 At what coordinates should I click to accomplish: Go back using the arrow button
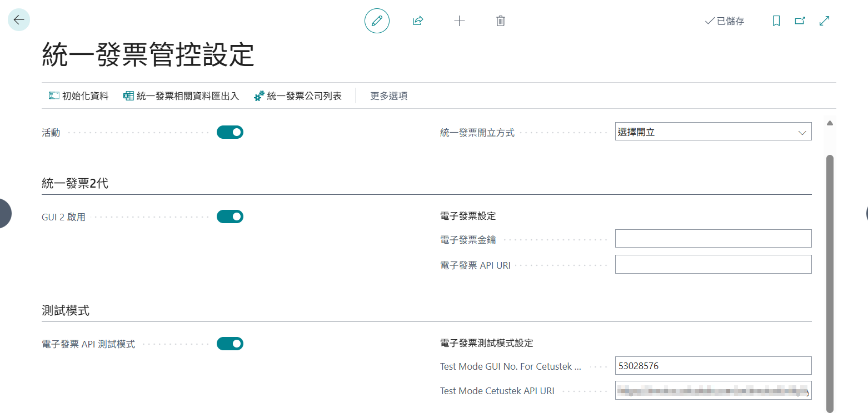pos(19,21)
